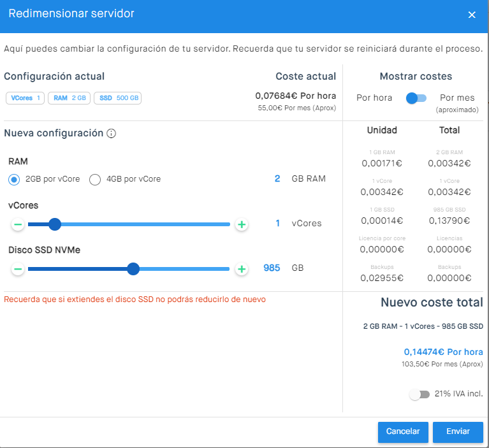Increase vCores with the plus icon

[242, 224]
